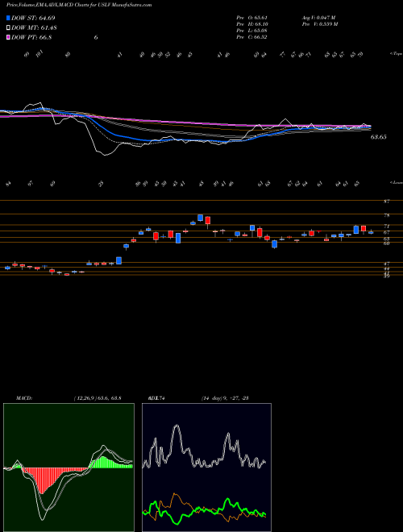
Task: Click the chart title mentioning MunafaSutra.com
Action: [x=79, y=5]
